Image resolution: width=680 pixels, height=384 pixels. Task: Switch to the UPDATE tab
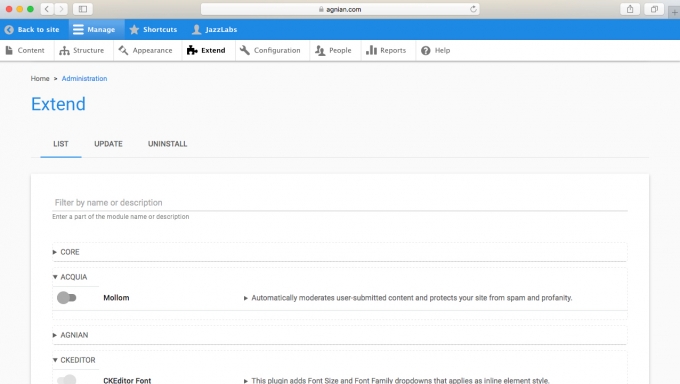tap(108, 144)
